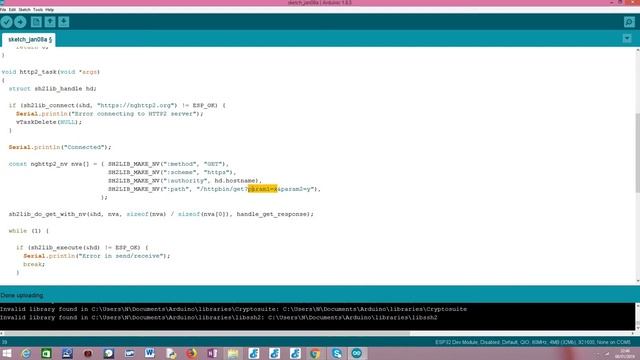
Task: Click the system clock in the taskbar
Action: point(625,353)
